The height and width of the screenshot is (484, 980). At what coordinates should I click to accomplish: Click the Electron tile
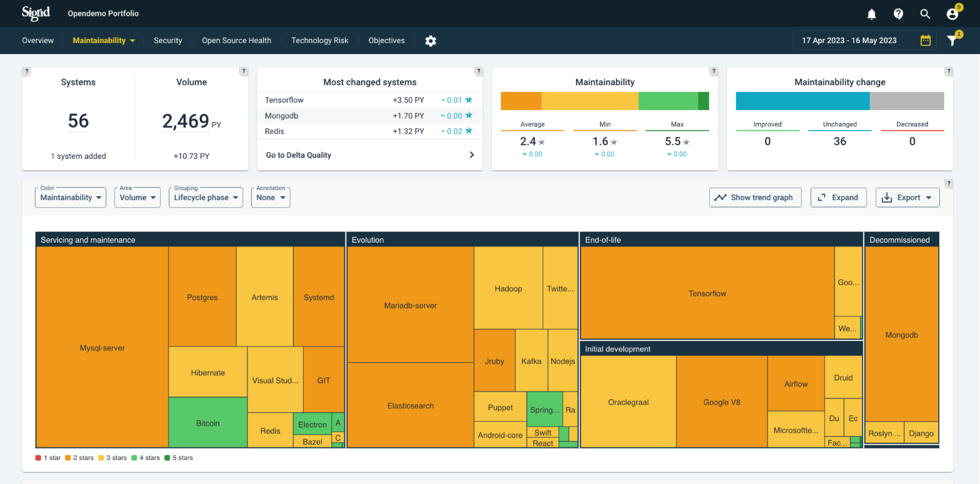click(312, 424)
